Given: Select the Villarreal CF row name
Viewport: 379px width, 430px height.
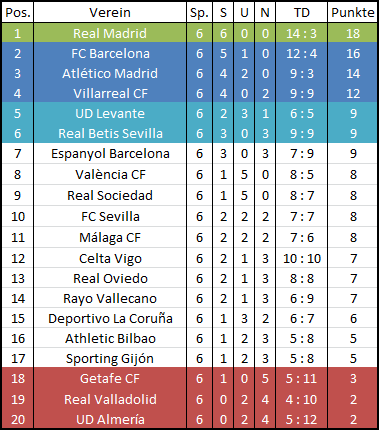Looking at the screenshot, I should coord(110,94).
